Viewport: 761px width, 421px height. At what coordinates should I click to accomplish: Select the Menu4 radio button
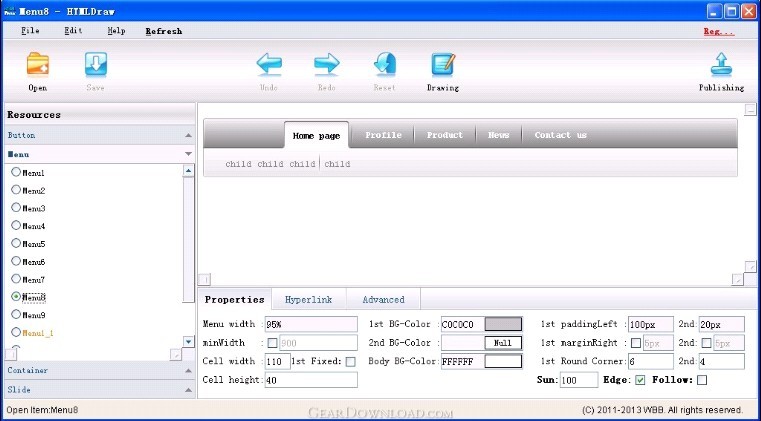pos(16,225)
